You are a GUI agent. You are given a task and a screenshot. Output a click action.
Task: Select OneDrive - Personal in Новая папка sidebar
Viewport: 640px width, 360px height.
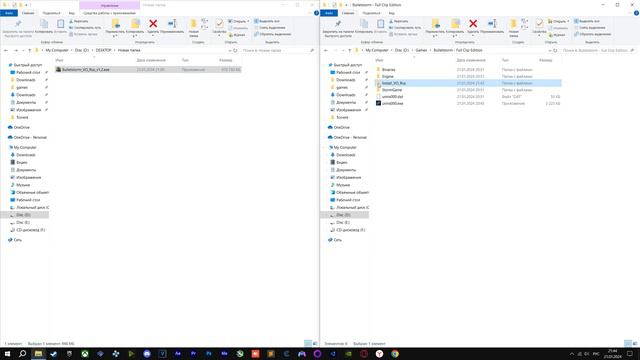tap(30, 138)
